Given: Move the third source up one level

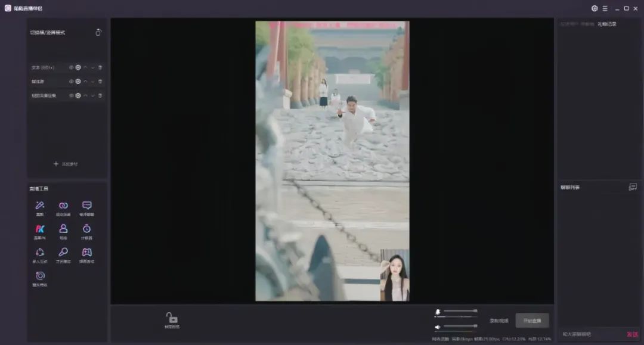Looking at the screenshot, I should [85, 95].
